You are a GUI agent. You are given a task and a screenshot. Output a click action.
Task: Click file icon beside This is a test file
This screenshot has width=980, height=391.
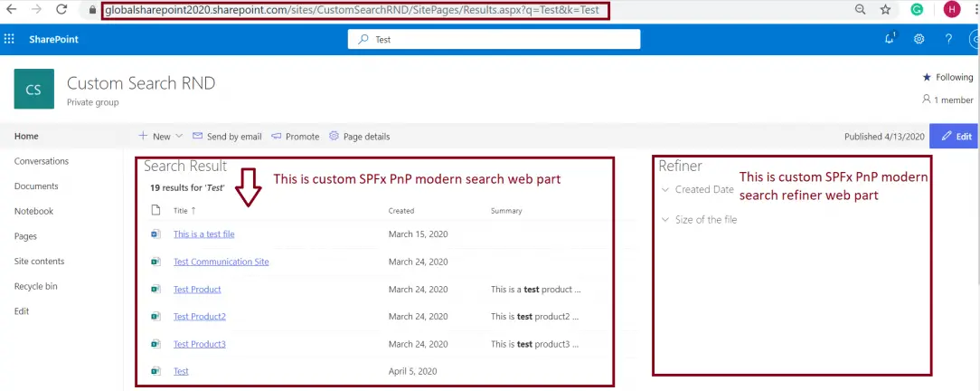(155, 234)
